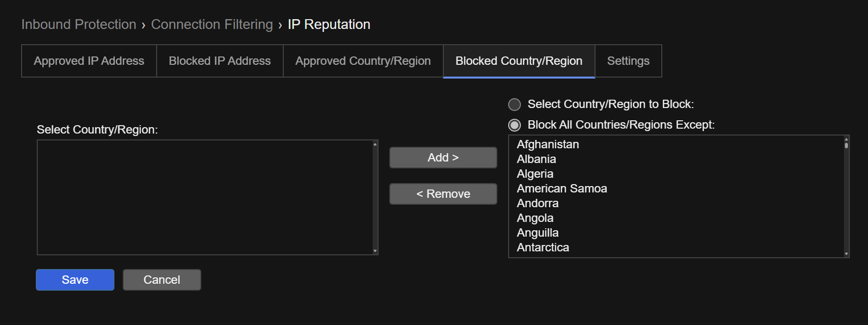Choose Antarctica in the list
868x325 pixels.
click(542, 247)
